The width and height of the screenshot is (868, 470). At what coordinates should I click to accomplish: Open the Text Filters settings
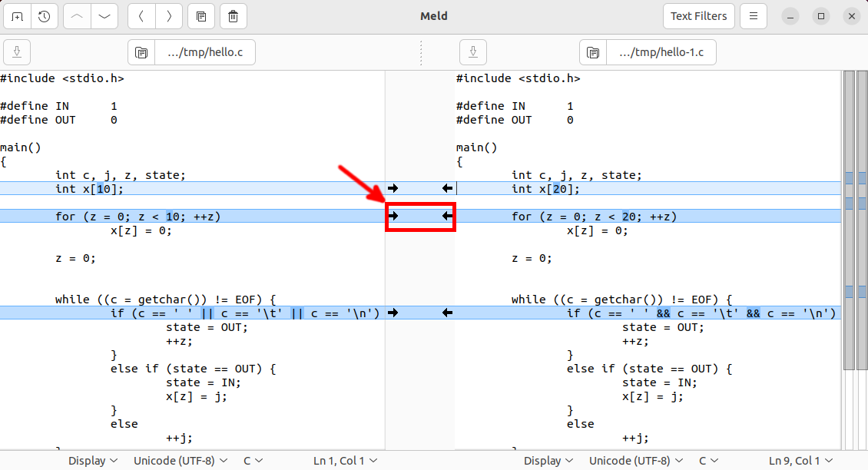(x=698, y=15)
